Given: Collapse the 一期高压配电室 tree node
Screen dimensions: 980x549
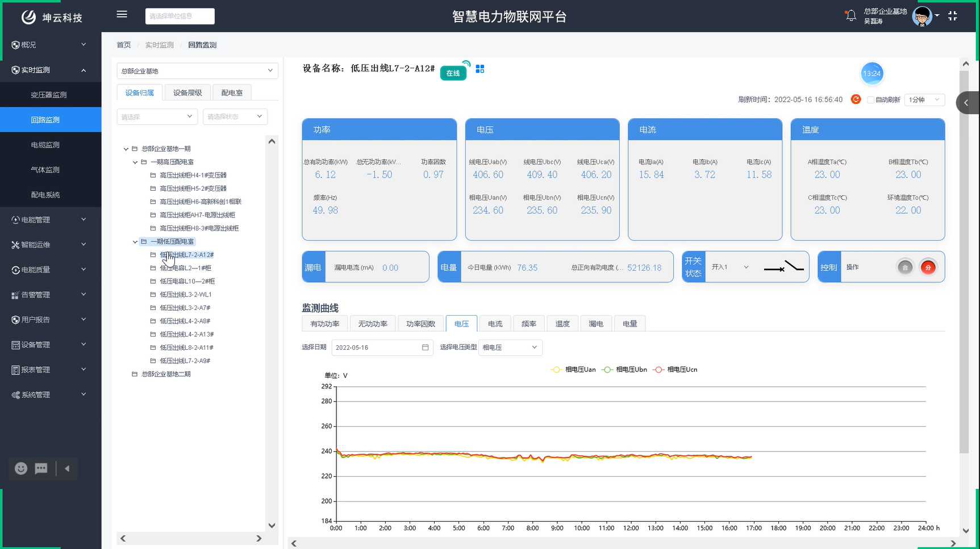Looking at the screenshot, I should (135, 162).
